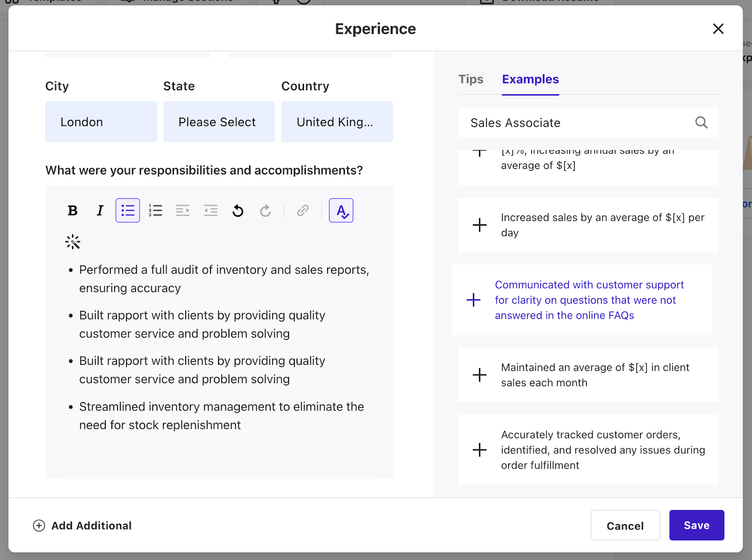Viewport: 752px width, 560px height.
Task: Add the 'Accurately tracked customer orders' example
Action: click(x=479, y=450)
